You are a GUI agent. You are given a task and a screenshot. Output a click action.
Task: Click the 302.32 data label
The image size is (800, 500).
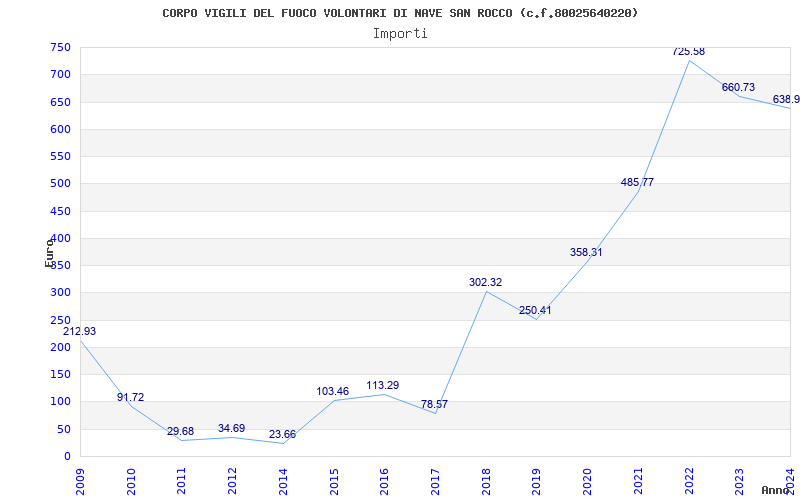click(x=485, y=282)
